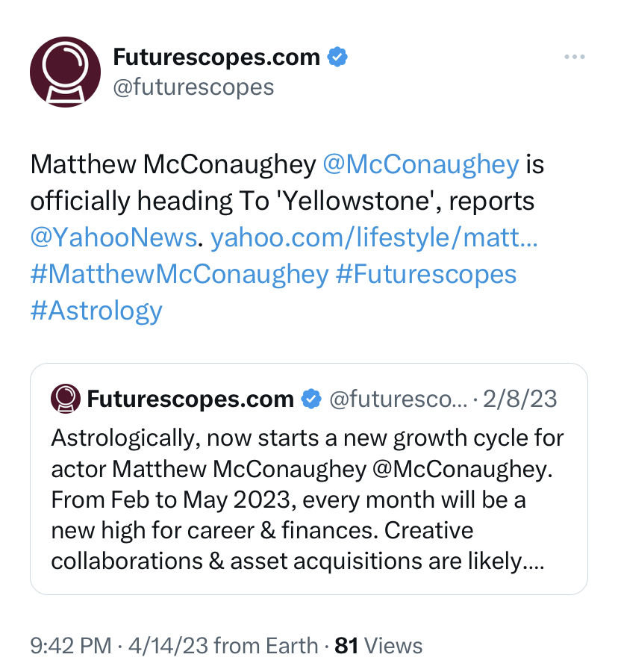Open the #Astrology hashtag

[x=96, y=311]
